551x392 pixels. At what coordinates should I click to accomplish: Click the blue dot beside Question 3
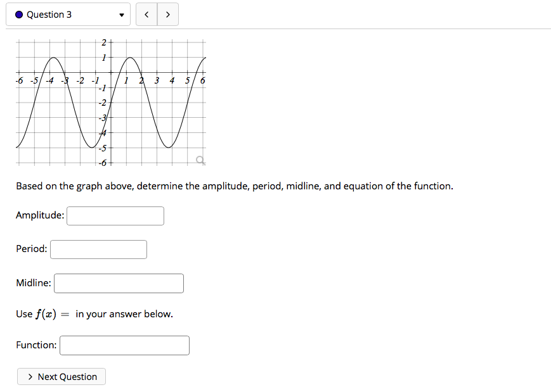point(18,14)
